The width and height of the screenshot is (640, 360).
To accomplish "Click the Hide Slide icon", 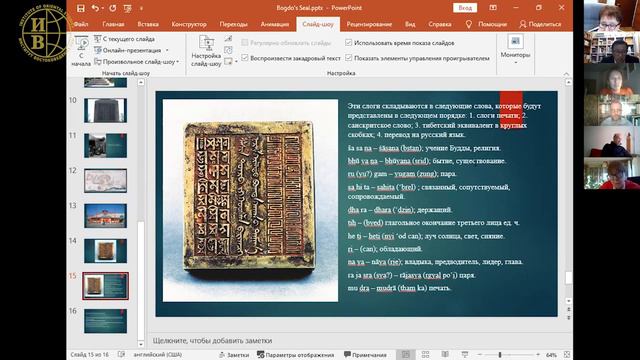I will (228, 39).
